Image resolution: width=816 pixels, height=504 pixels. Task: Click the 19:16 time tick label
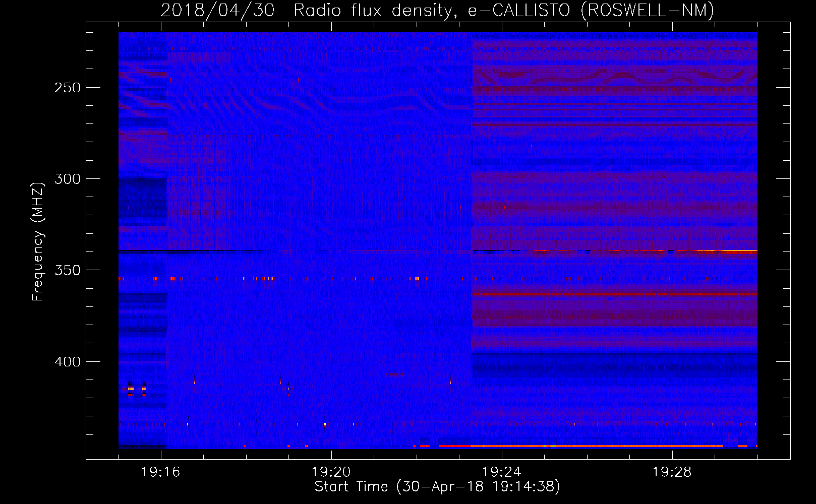(161, 472)
